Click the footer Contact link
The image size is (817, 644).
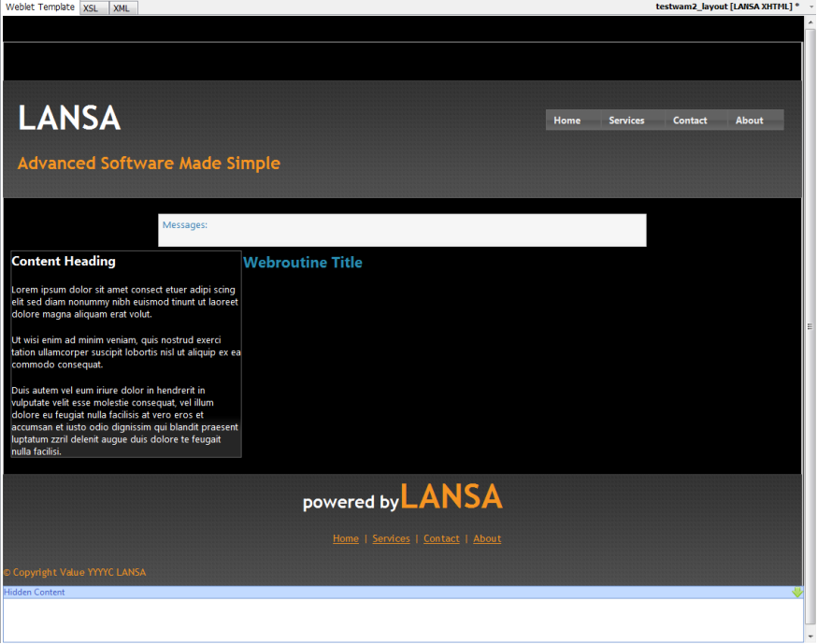click(441, 538)
